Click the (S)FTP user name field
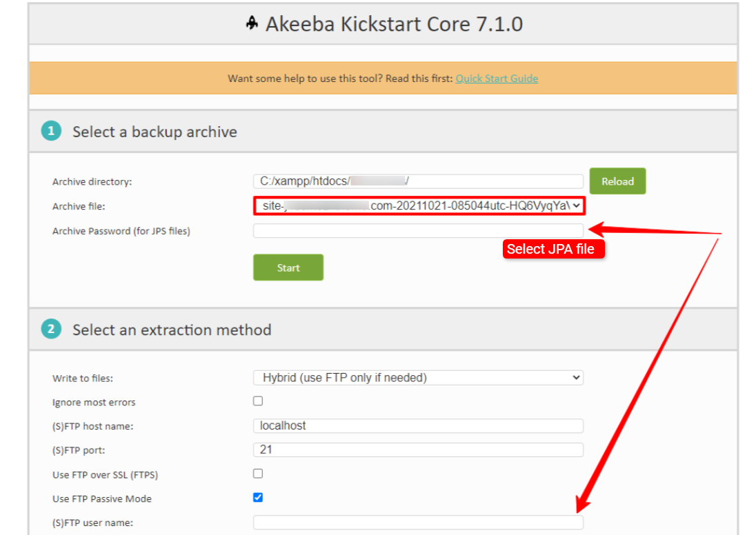Screen dimensions: 756x535 click(418, 523)
